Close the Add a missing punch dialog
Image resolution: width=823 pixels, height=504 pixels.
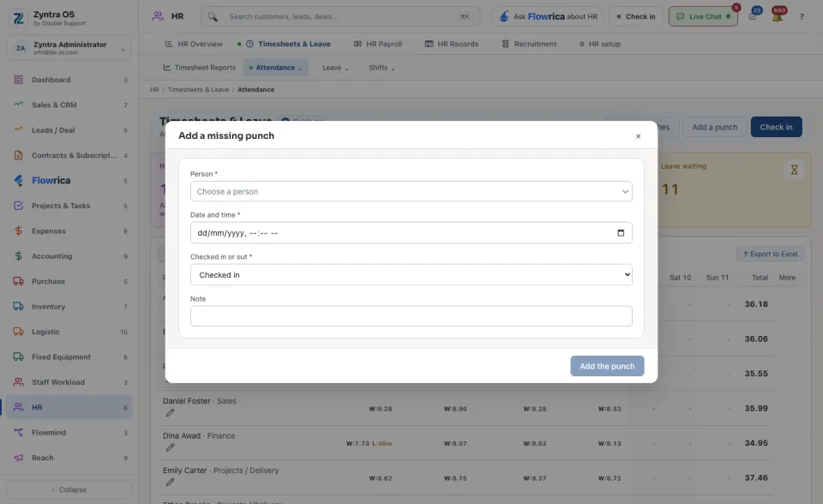638,136
